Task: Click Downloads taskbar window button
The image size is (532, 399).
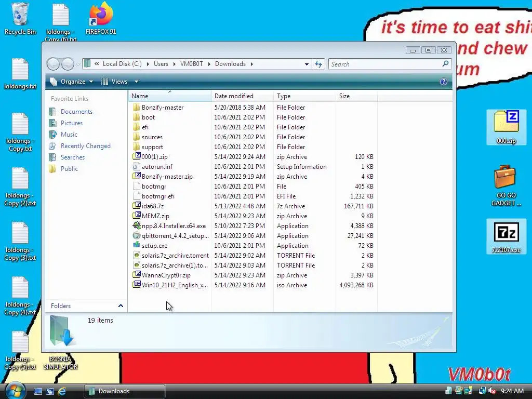Action: 125,391
